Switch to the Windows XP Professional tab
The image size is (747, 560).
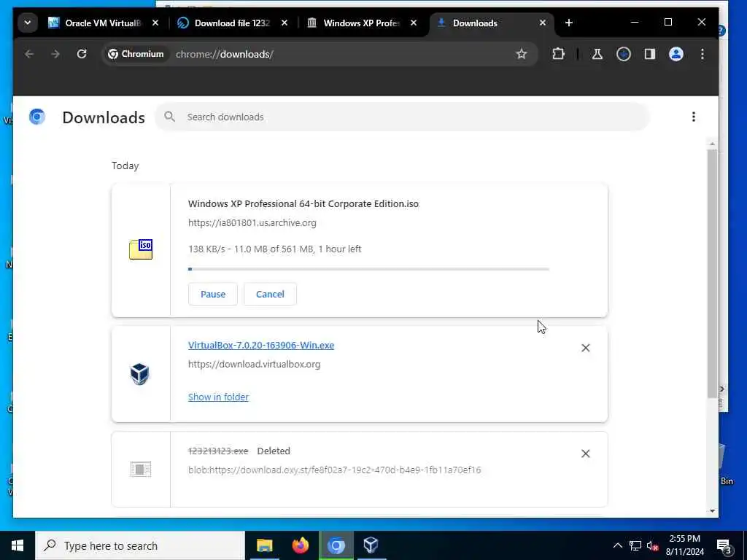point(361,23)
